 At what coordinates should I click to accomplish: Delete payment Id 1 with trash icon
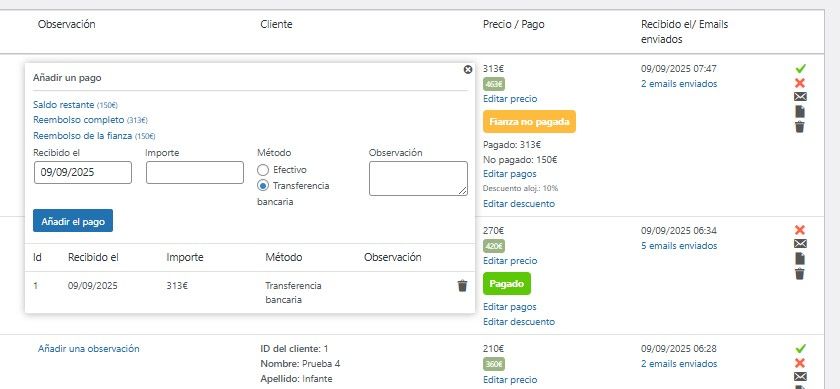coord(462,286)
